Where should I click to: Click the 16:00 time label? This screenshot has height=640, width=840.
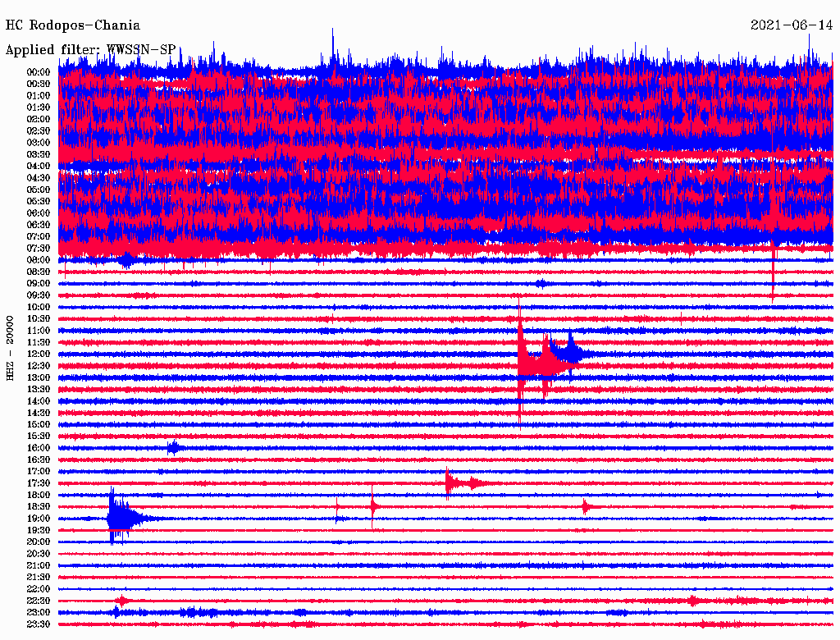[39, 448]
